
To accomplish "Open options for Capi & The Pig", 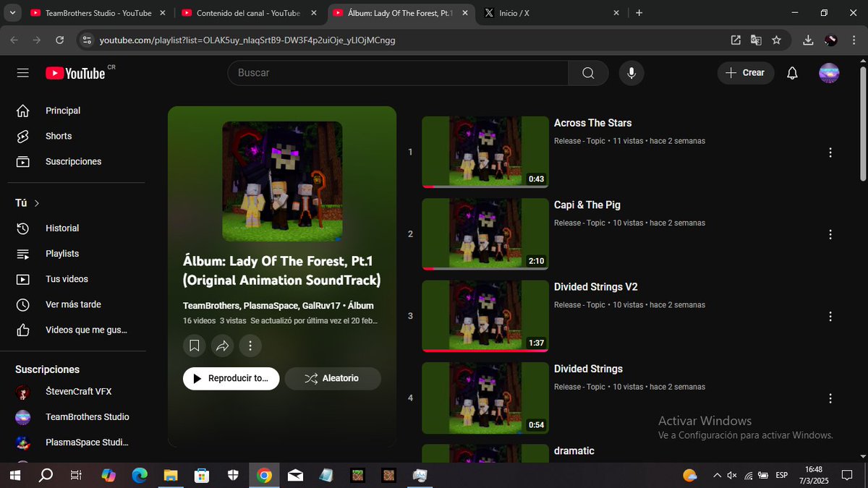I will point(830,234).
